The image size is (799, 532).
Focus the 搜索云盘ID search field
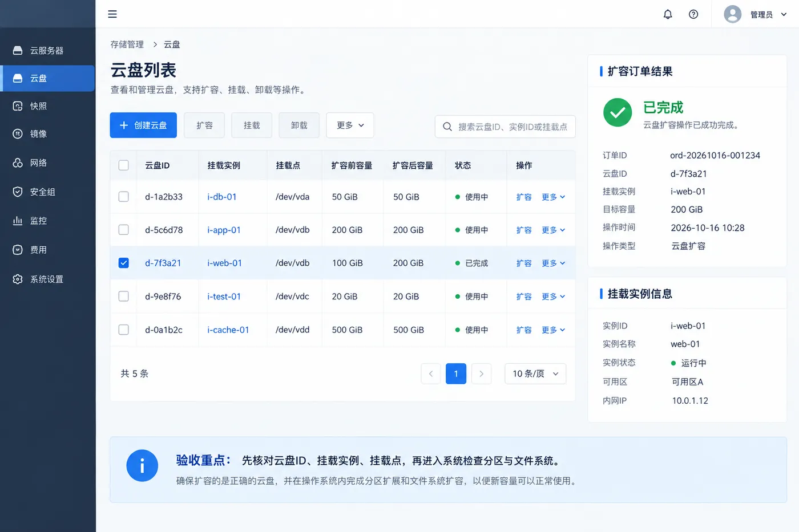click(505, 127)
